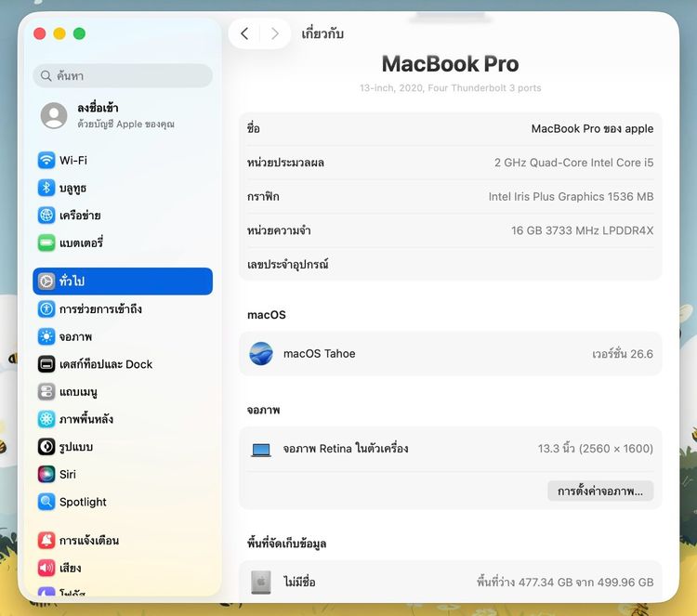Click the computer name "MacBook Pro ของ apple"
The height and width of the screenshot is (616, 697).
click(592, 129)
